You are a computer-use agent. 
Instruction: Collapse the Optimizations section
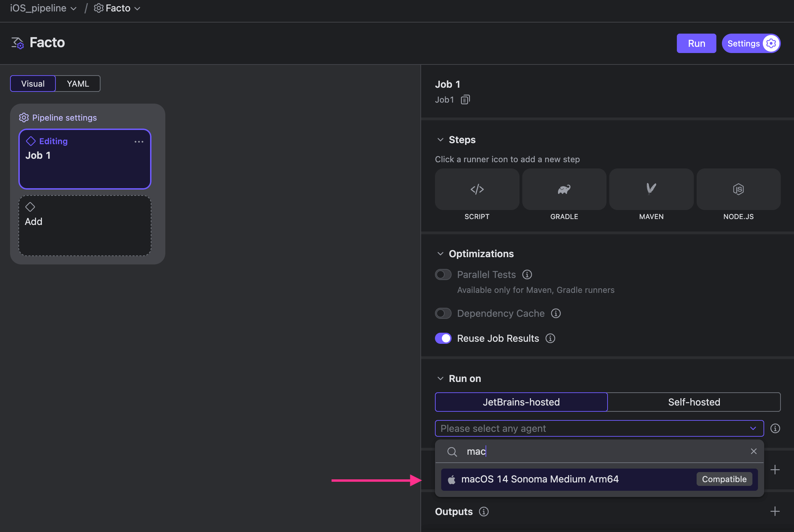[x=440, y=254]
